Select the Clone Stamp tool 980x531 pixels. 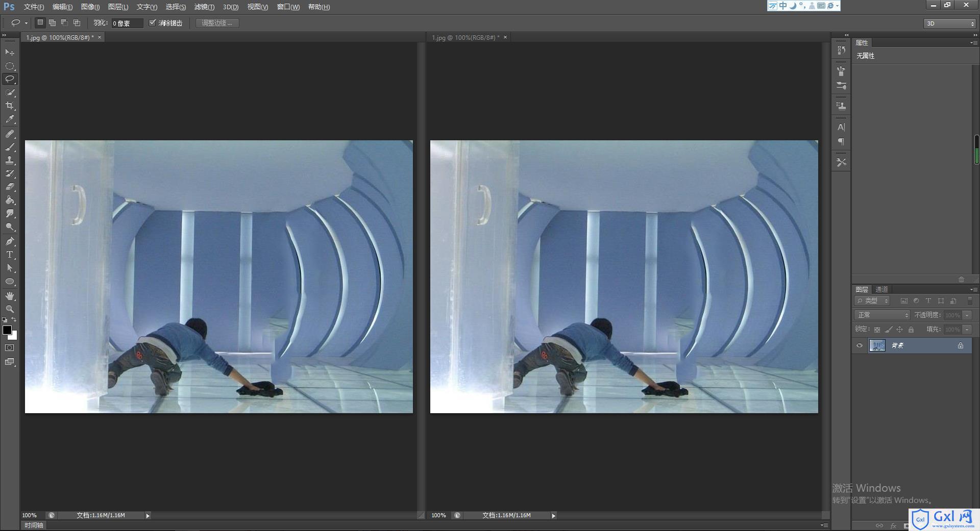[10, 160]
